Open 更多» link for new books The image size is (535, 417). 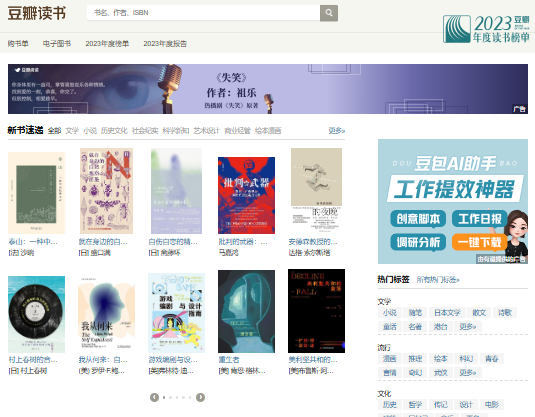[337, 131]
